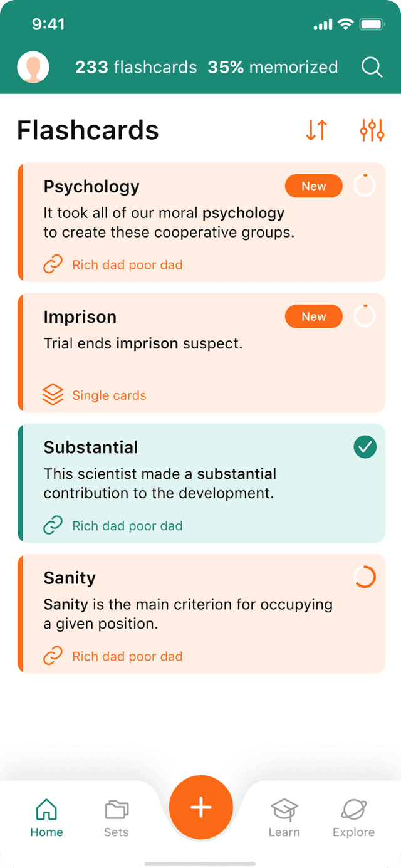
Task: Open the Learn tab
Action: pos(284,818)
